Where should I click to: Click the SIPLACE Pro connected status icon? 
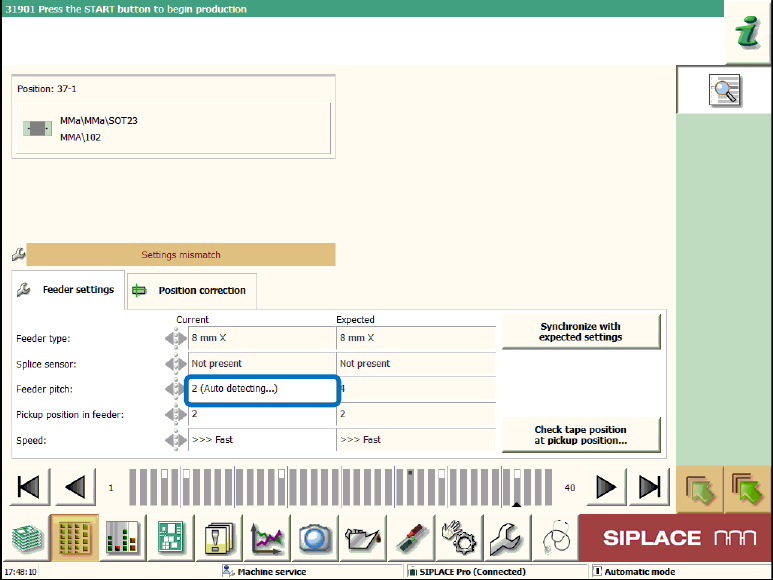click(x=413, y=572)
